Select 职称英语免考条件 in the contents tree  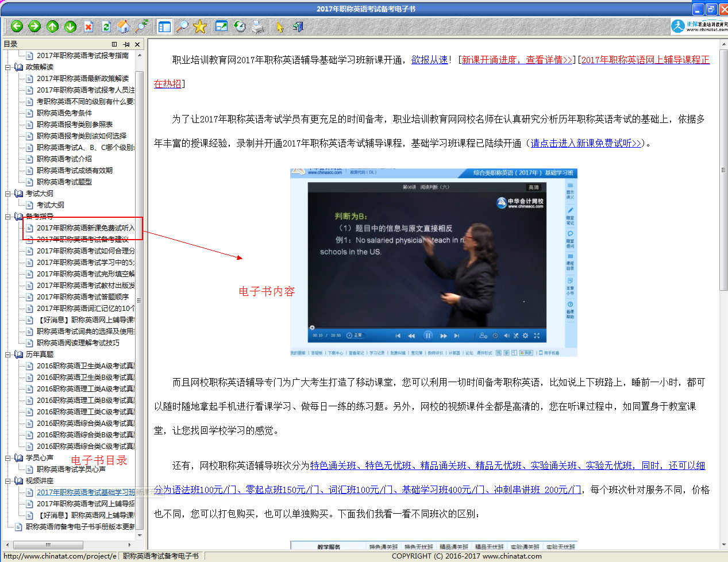[x=64, y=113]
